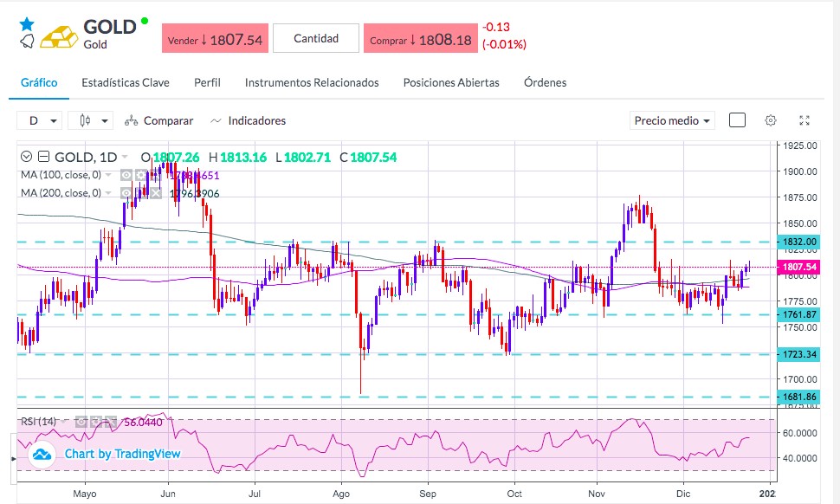Open the Posiciones Abiertas tab
The image size is (840, 504).
pyautogui.click(x=451, y=82)
